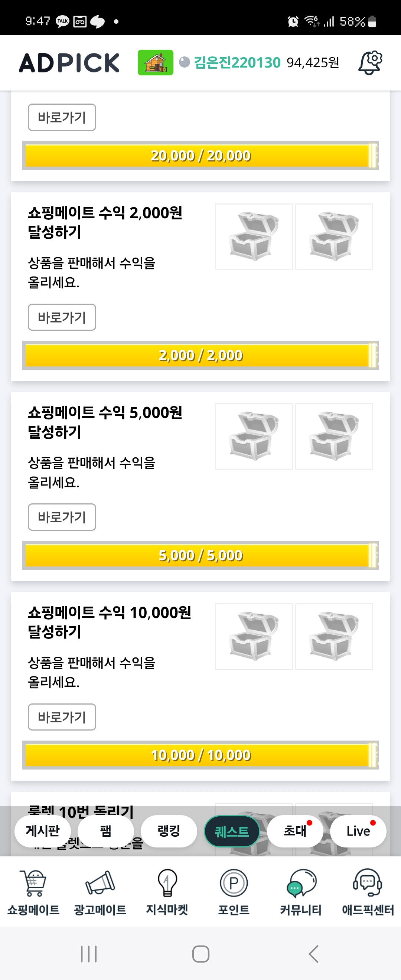Tap 바로가기 under 2,000원 수익 quest
This screenshot has width=401, height=980.
click(x=62, y=317)
